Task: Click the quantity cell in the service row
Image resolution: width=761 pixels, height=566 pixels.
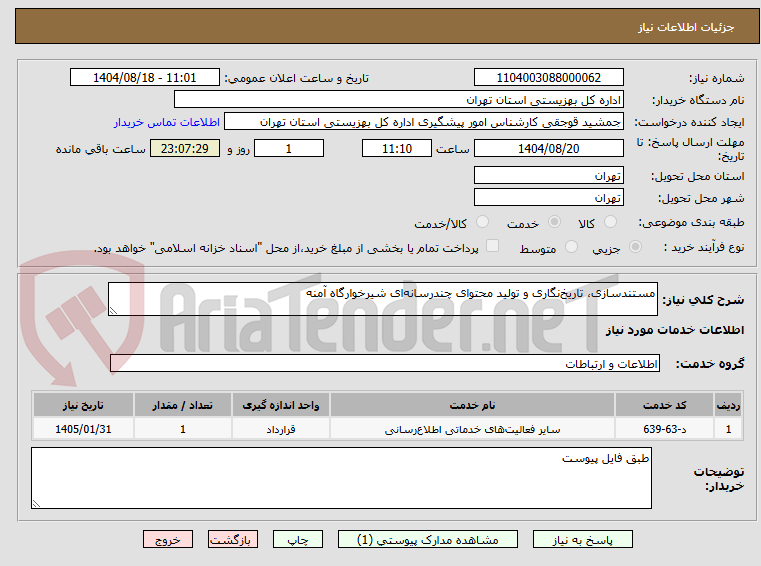Action: click(182, 429)
